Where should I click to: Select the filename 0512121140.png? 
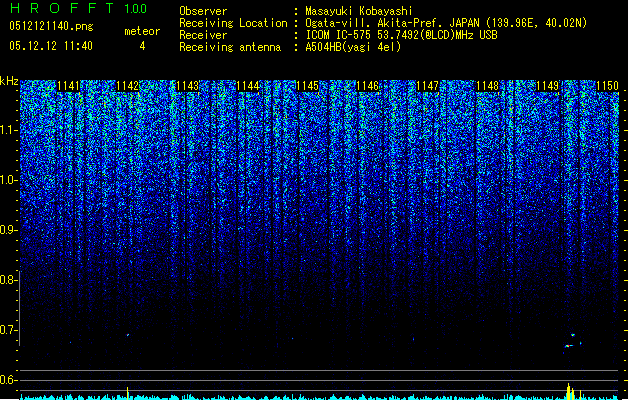pyautogui.click(x=51, y=26)
